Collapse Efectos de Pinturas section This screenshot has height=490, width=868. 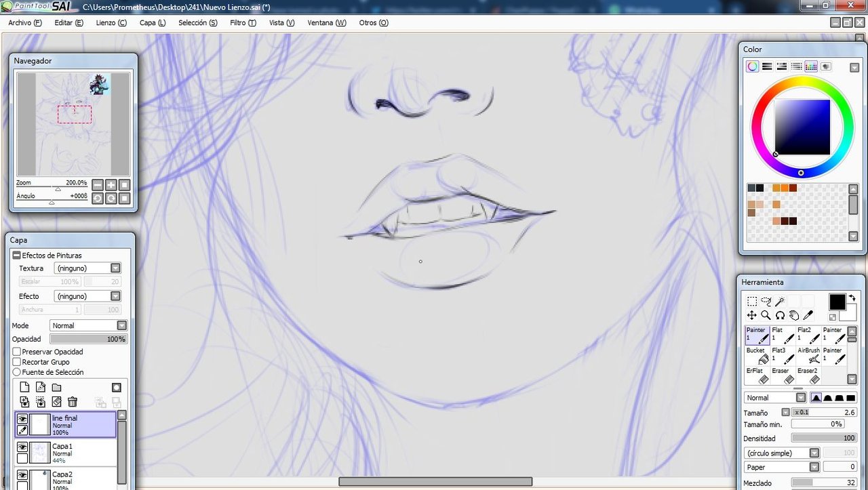click(x=17, y=256)
